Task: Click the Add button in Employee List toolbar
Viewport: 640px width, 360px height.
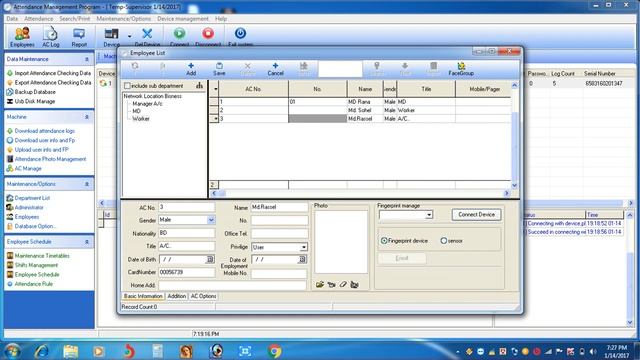Action: pyautogui.click(x=191, y=69)
